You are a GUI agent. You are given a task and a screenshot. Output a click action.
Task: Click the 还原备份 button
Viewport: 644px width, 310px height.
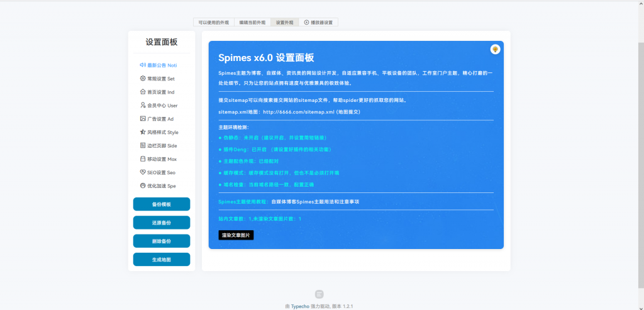click(x=162, y=223)
